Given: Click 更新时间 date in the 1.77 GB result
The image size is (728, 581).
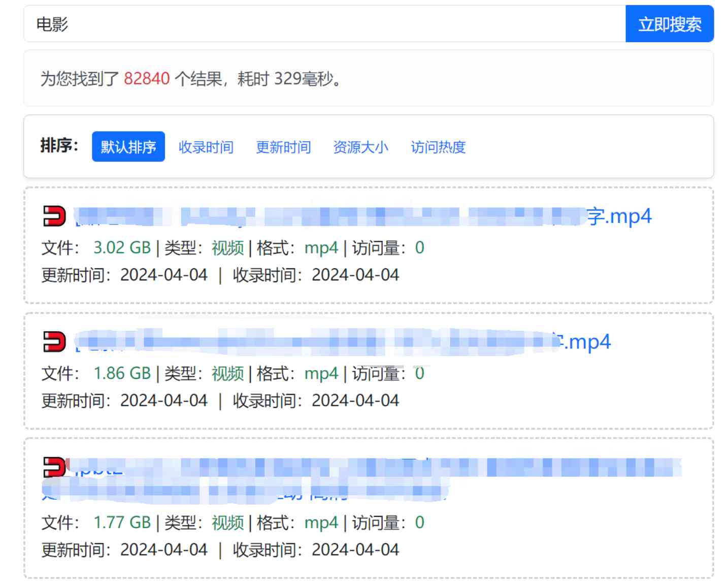Looking at the screenshot, I should pos(164,550).
